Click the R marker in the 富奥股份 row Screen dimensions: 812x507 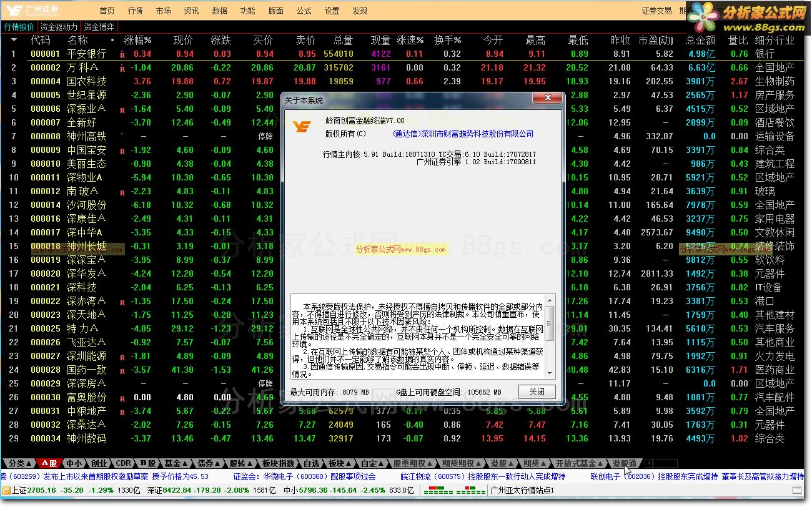(122, 398)
